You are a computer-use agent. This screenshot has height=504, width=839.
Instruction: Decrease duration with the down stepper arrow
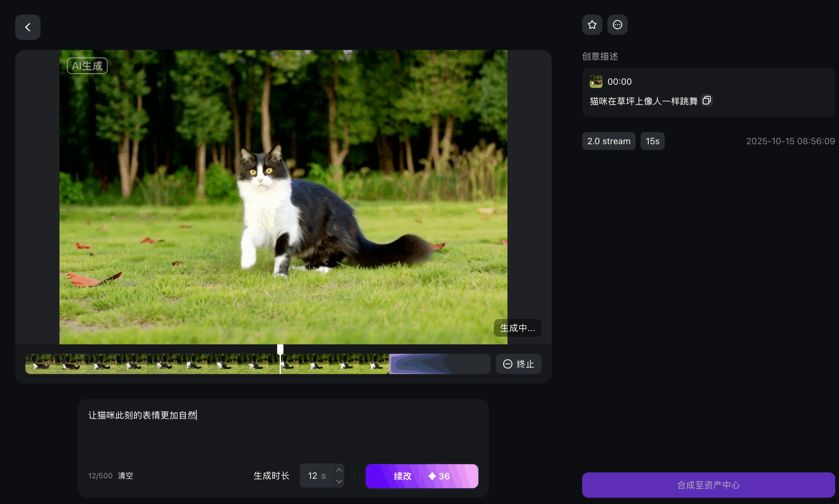coord(339,481)
